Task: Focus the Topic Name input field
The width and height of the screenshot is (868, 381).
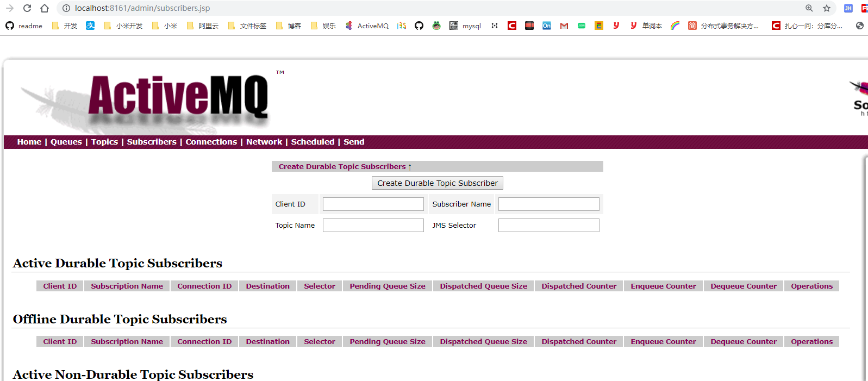Action: [x=373, y=226]
